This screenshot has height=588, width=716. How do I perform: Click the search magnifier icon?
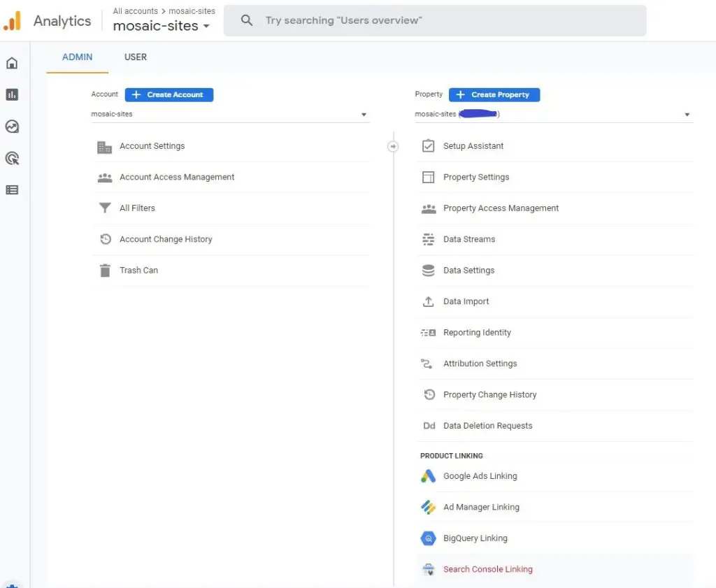pyautogui.click(x=247, y=20)
